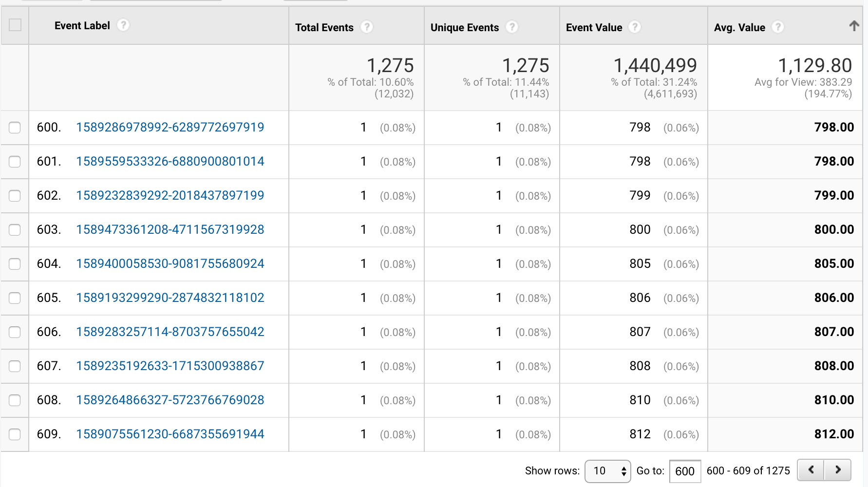868x487 pixels.
Task: Open the Show rows dropdown
Action: click(x=607, y=471)
